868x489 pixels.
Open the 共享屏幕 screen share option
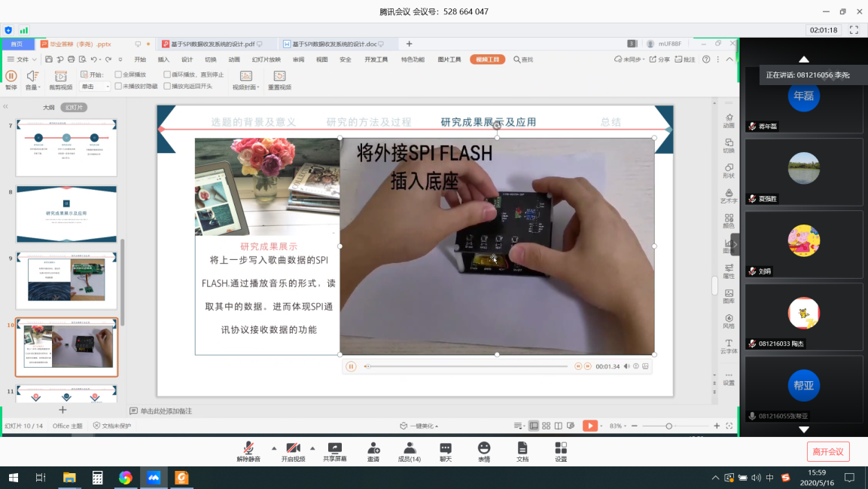tap(335, 448)
